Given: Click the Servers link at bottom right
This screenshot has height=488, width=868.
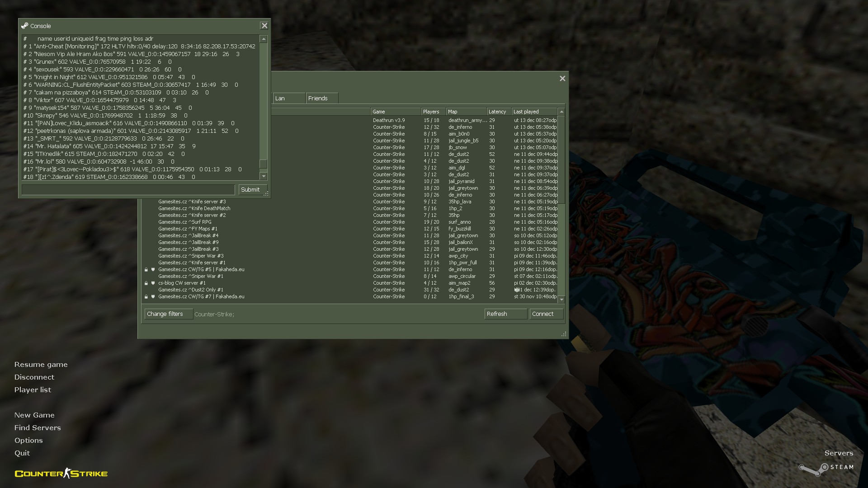Looking at the screenshot, I should click(839, 453).
